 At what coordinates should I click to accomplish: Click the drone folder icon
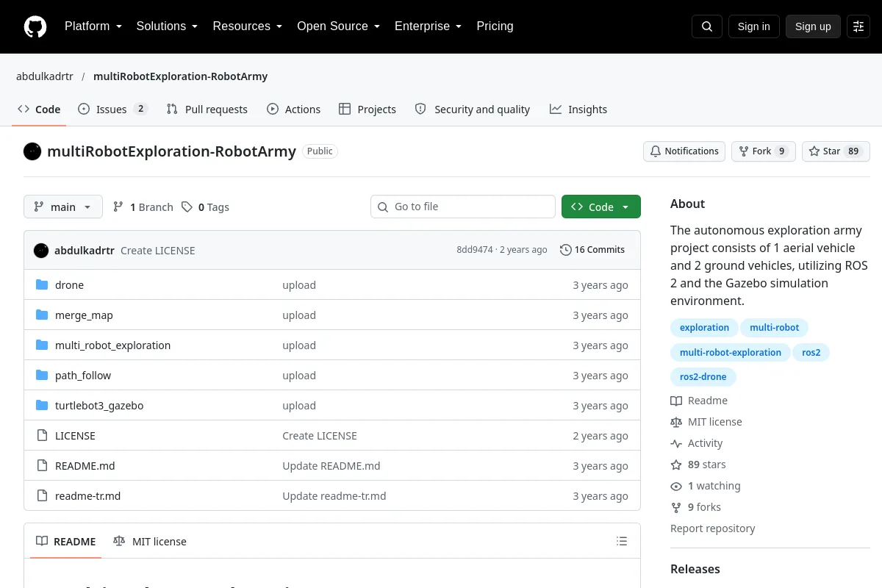(42, 285)
